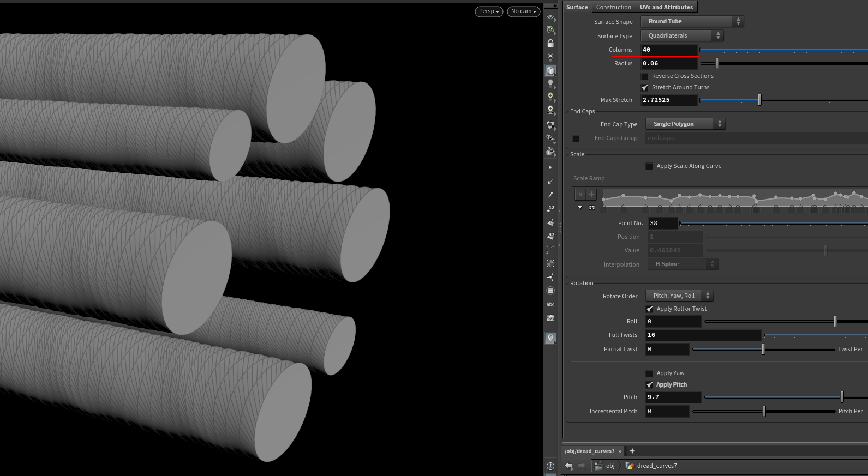Switch to UVs and Attributes tab
This screenshot has width=868, height=476.
(667, 7)
